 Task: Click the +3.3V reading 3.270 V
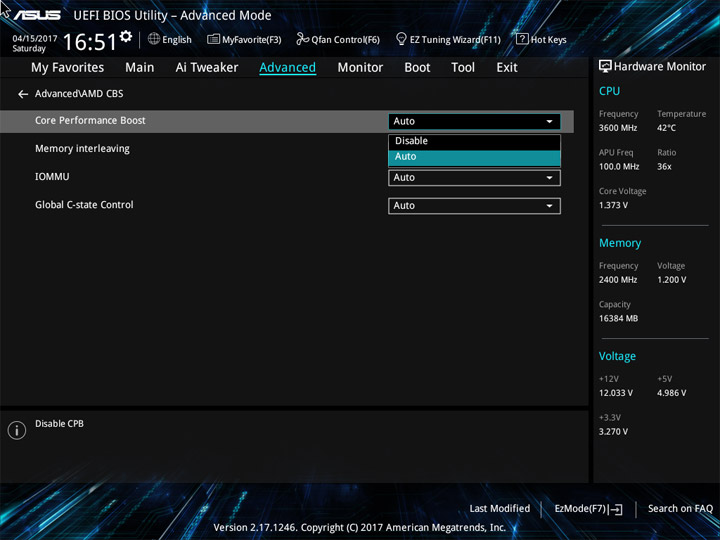point(613,432)
